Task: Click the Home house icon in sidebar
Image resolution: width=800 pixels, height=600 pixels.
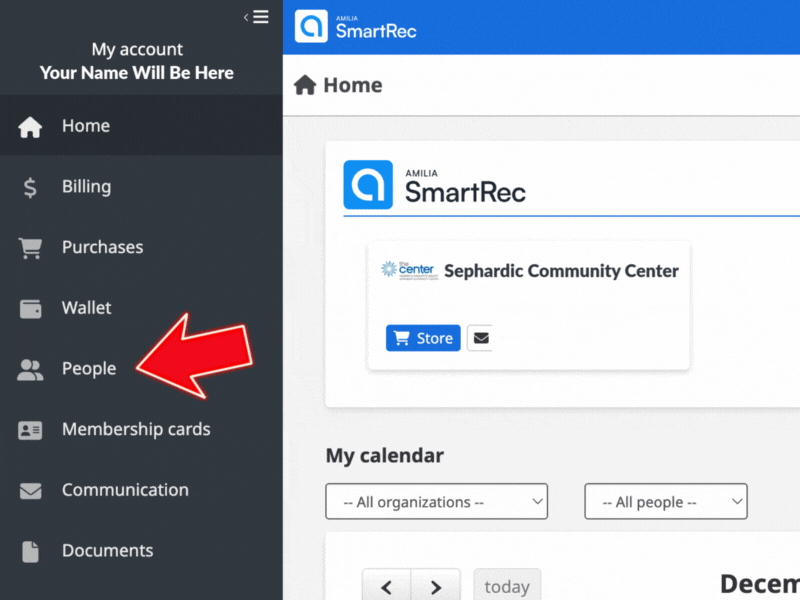Action: (31, 127)
